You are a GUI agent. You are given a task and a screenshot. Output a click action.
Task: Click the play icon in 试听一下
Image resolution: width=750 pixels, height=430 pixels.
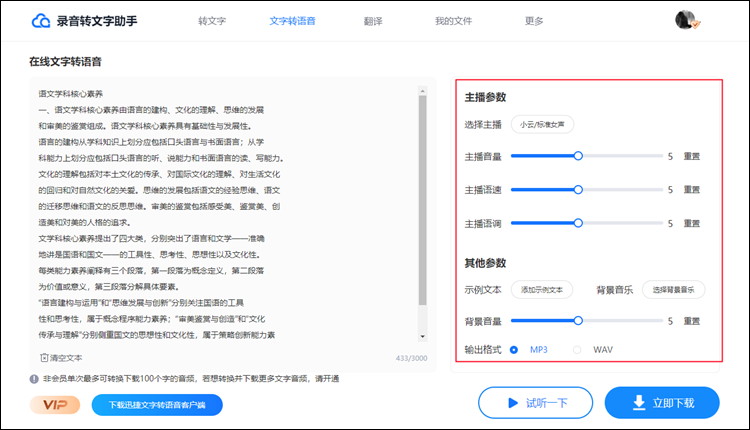pyautogui.click(x=513, y=403)
